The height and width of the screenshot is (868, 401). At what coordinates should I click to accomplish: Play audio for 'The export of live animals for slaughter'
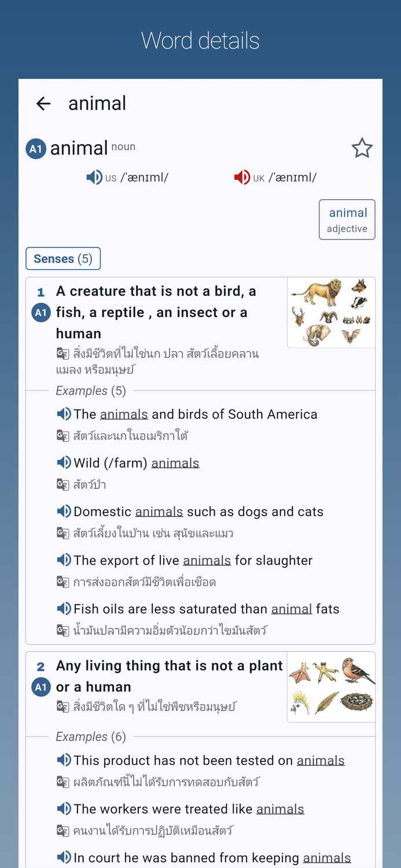(x=64, y=560)
